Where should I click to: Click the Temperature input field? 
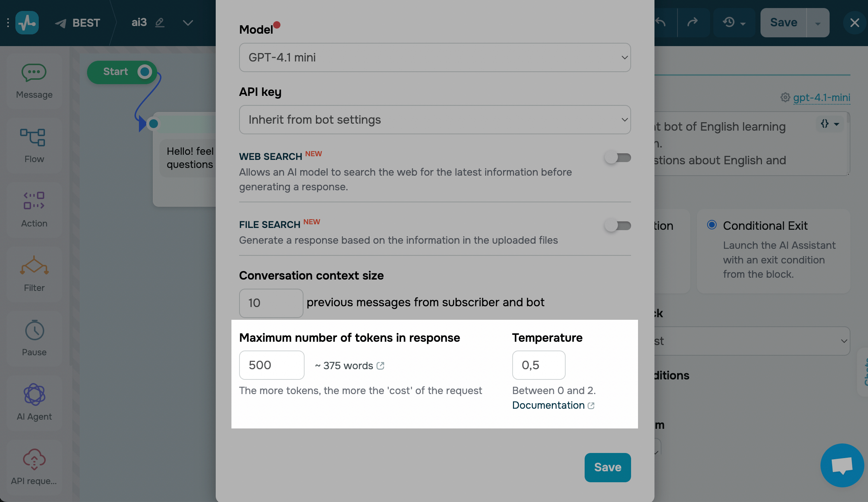pos(539,365)
